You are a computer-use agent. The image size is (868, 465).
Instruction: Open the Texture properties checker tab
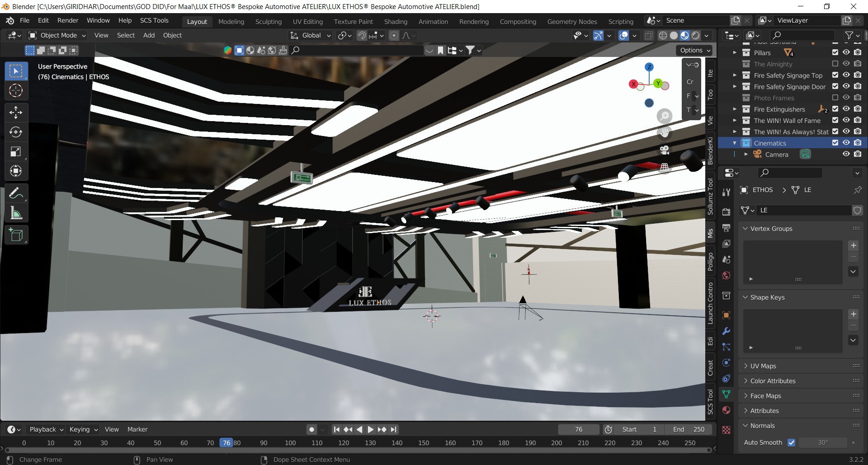coord(726,430)
